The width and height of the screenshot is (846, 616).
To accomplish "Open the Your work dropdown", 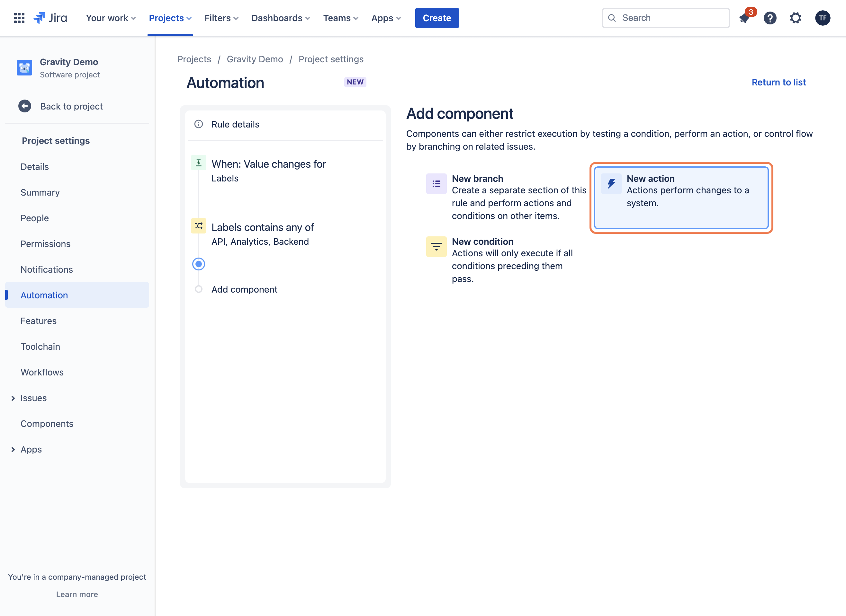I will click(x=111, y=18).
